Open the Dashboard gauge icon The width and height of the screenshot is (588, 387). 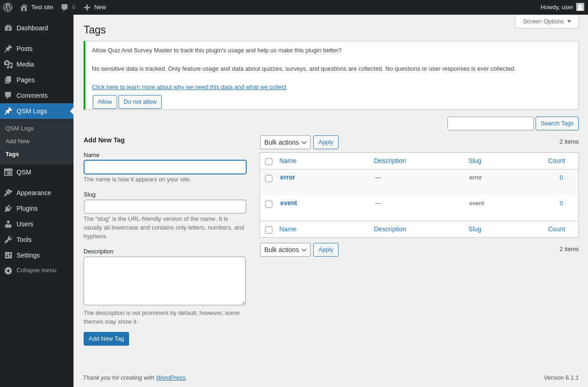tap(8, 28)
